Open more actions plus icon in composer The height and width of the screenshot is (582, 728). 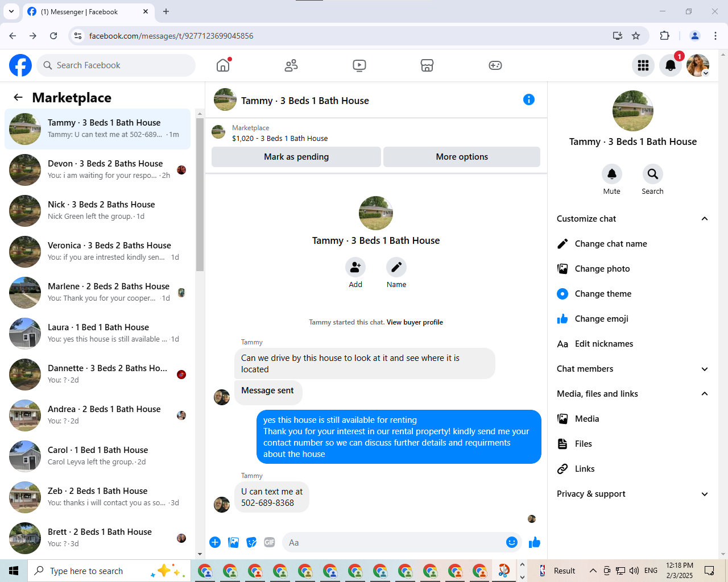pyautogui.click(x=215, y=542)
